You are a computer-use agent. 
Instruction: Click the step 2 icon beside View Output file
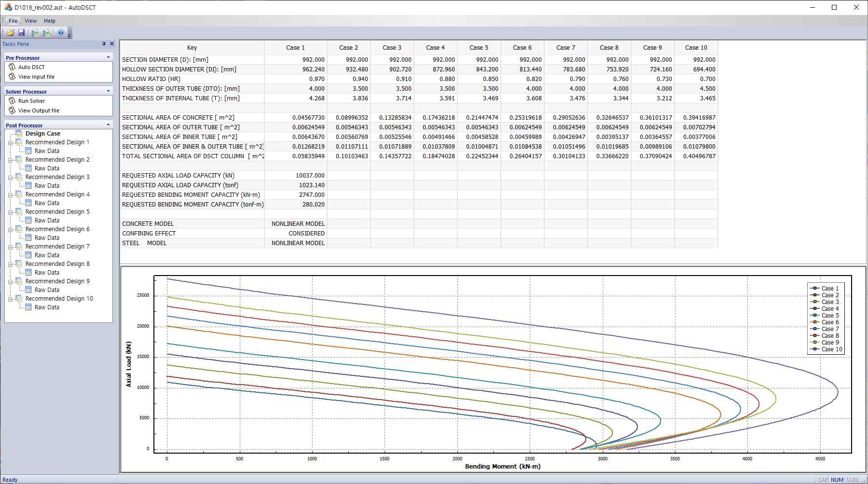(12, 111)
